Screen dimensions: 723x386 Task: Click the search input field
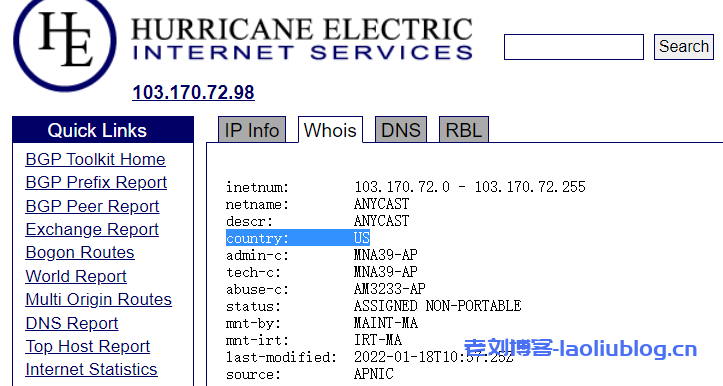[x=574, y=47]
